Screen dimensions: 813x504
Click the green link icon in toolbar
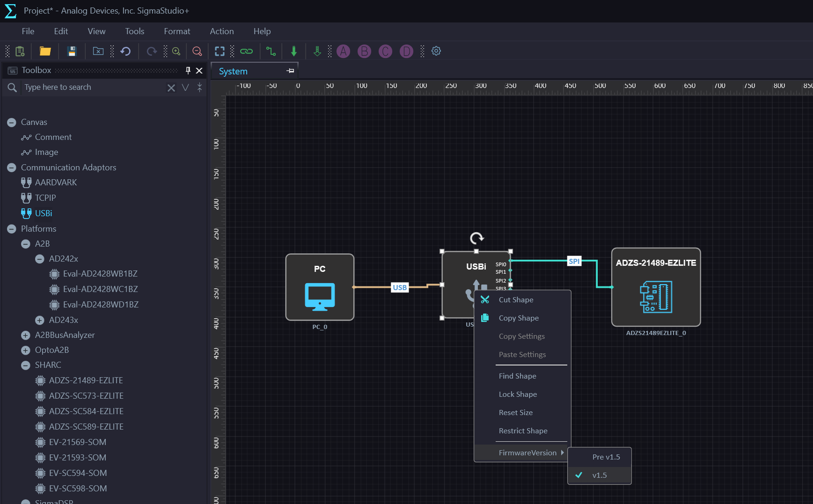[x=246, y=51]
